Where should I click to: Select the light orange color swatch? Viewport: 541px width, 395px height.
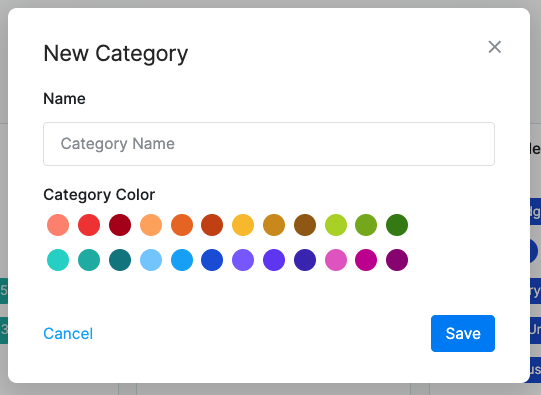[x=151, y=225]
